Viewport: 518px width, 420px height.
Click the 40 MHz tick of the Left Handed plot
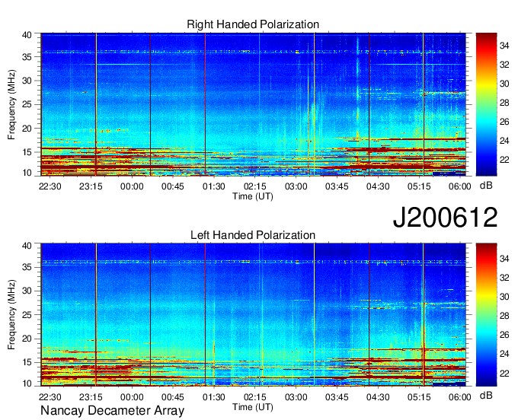27,246
